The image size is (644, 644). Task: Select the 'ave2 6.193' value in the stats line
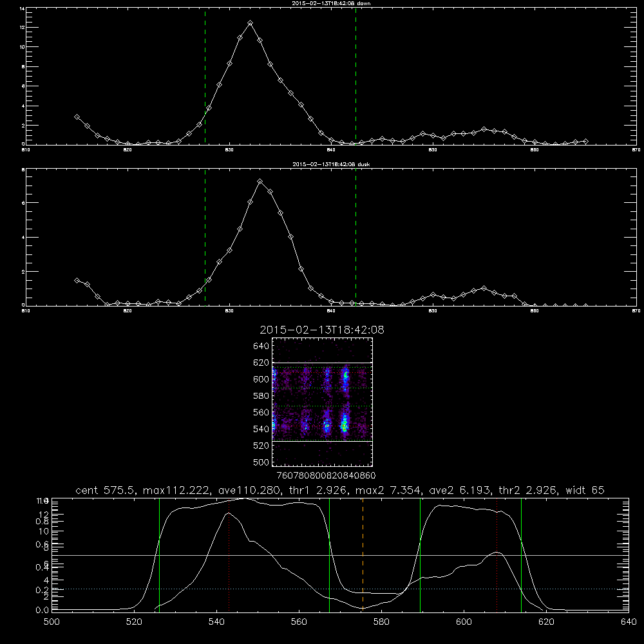click(460, 490)
